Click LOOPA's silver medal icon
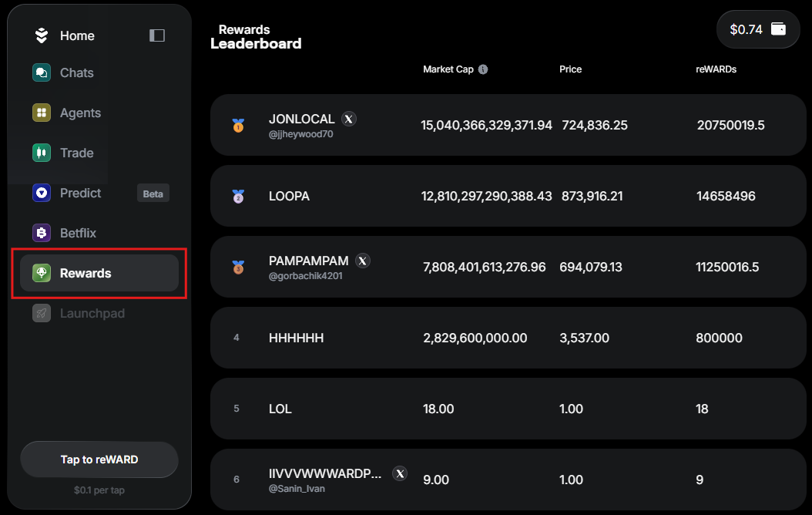This screenshot has width=812, height=515. (237, 196)
